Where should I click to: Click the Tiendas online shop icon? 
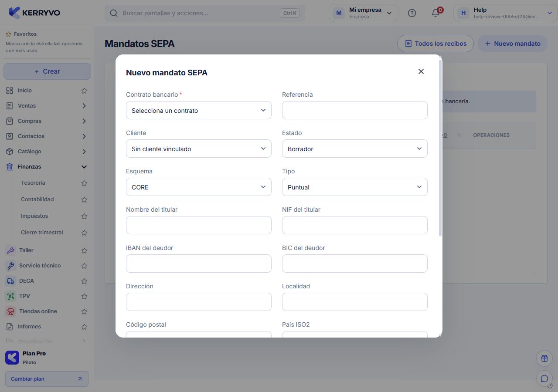[10, 311]
